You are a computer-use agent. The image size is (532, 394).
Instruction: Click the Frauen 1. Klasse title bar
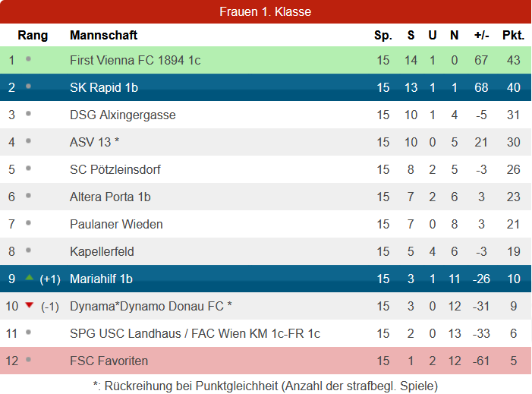pos(266,11)
